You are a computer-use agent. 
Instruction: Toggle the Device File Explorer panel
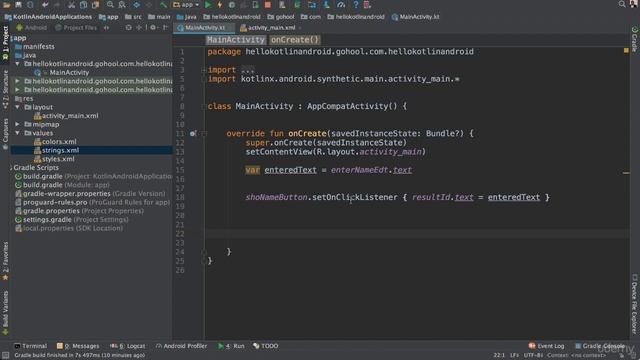click(634, 303)
